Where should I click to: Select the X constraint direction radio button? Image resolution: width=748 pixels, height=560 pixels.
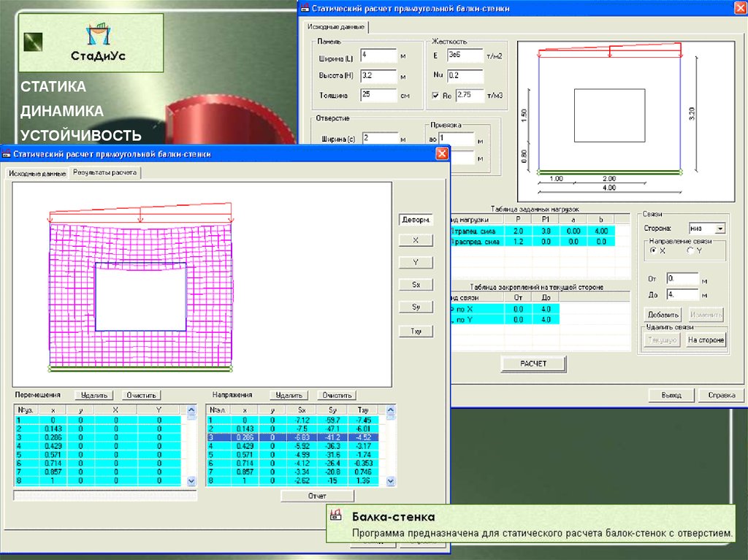tap(653, 250)
